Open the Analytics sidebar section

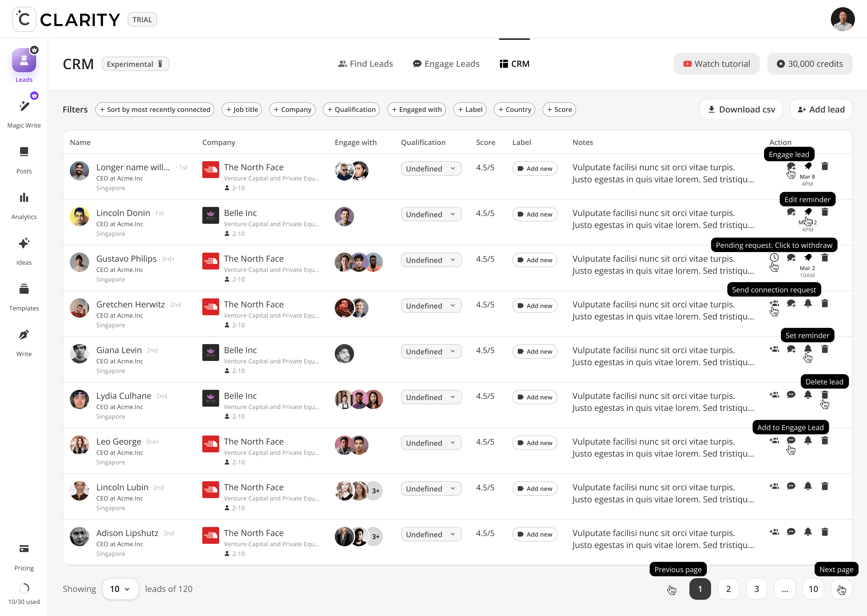click(x=24, y=198)
